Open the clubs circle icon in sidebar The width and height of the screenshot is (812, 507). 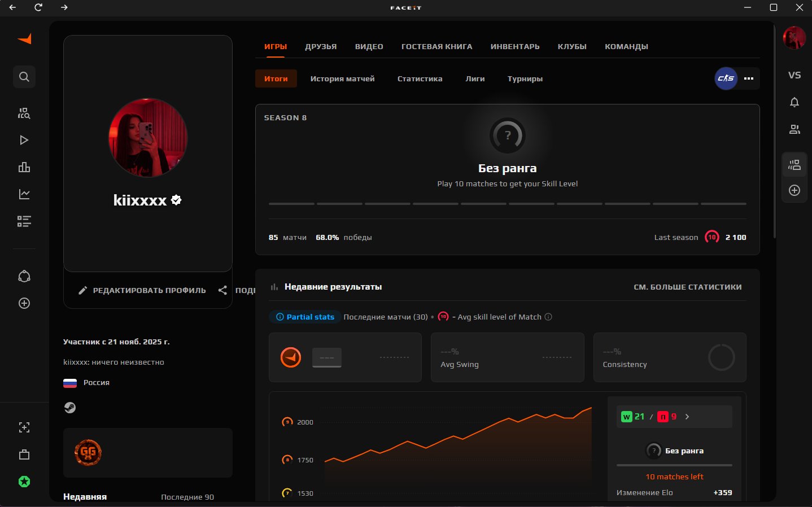(x=24, y=276)
